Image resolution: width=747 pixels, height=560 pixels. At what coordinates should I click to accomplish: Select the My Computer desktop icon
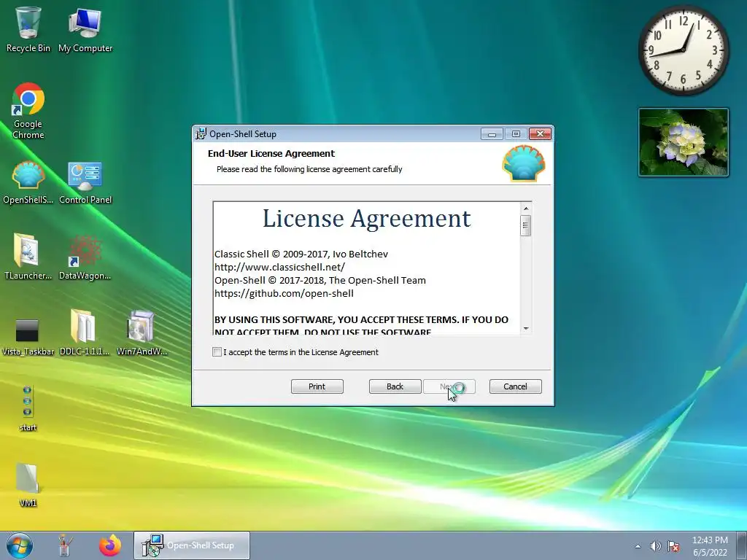coord(85,28)
